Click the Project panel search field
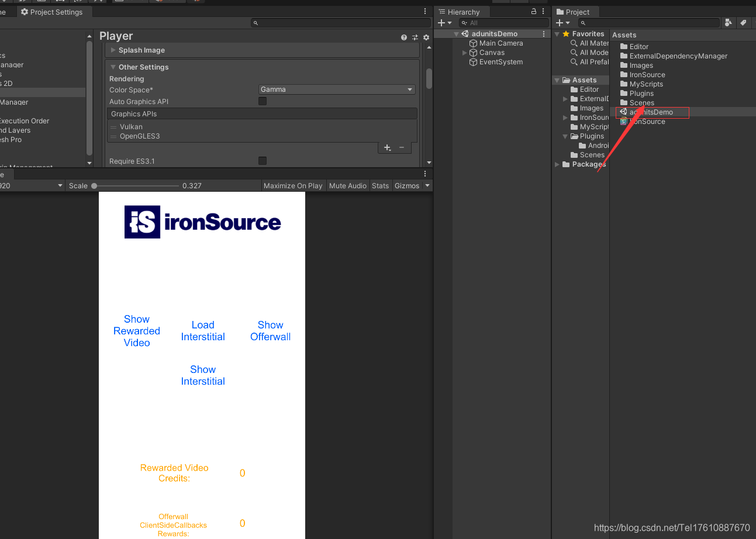This screenshot has height=539, width=756. point(649,23)
